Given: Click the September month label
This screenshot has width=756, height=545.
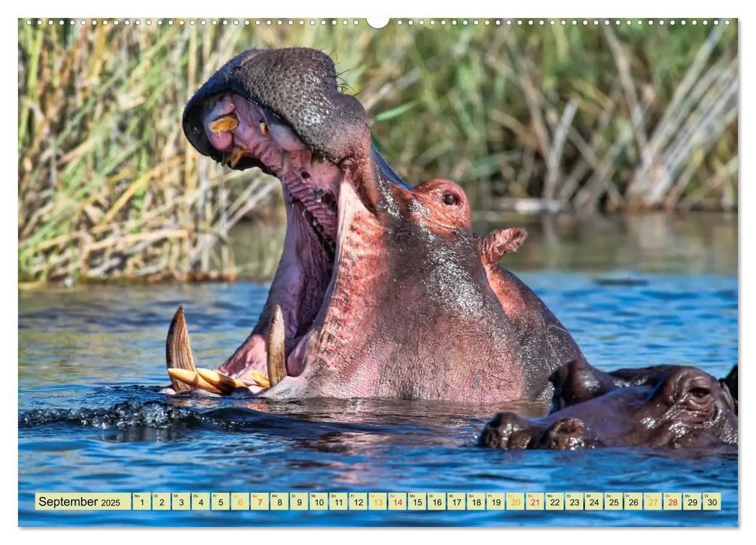Looking at the screenshot, I should [68, 502].
